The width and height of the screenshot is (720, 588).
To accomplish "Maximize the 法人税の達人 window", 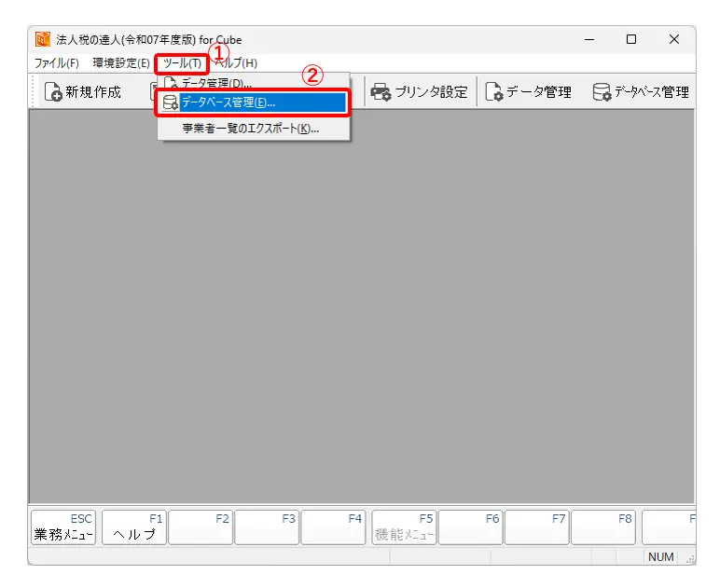I will click(x=631, y=39).
